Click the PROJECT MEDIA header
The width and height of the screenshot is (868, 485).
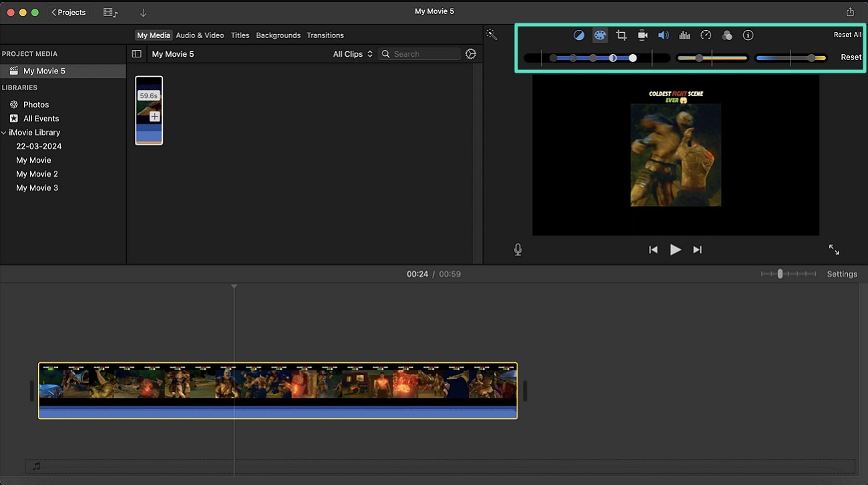(x=29, y=54)
